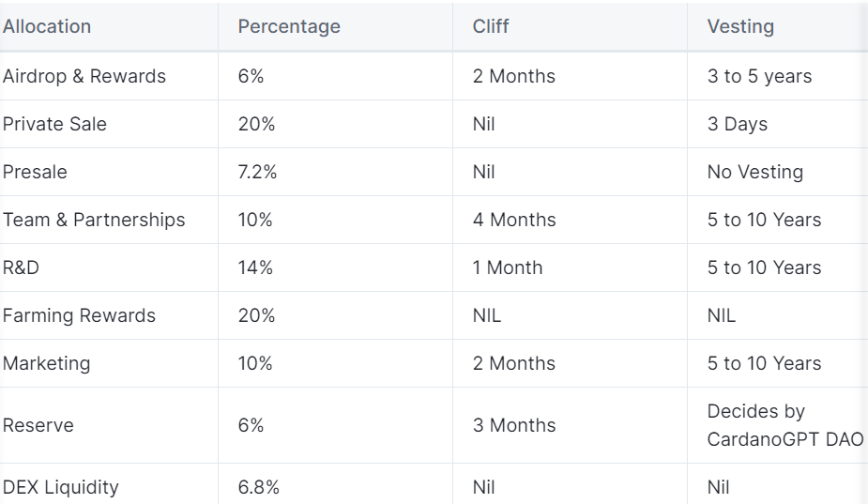868x504 pixels.
Task: Click the DEX Liquidity cell
Action: pyautogui.click(x=61, y=487)
